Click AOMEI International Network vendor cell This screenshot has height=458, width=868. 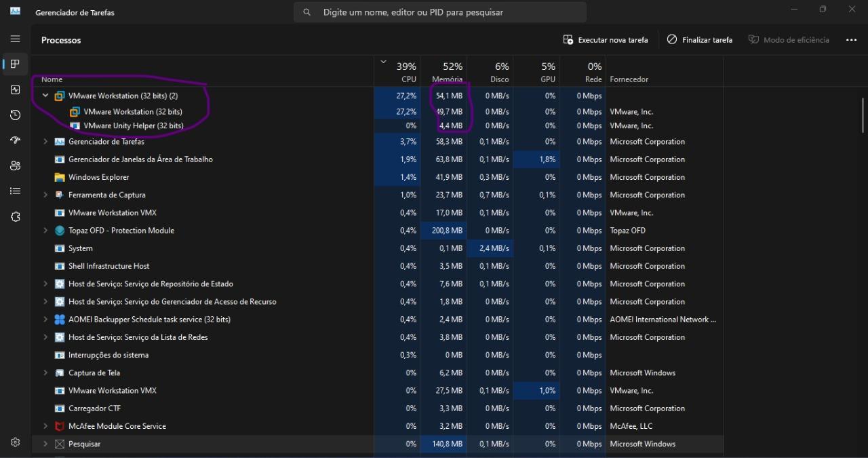click(665, 320)
